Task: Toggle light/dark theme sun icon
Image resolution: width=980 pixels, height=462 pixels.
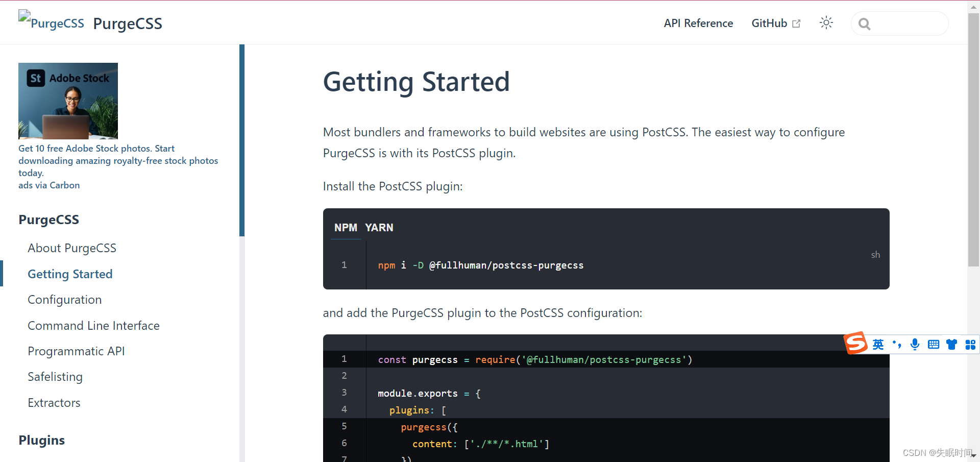Action: tap(826, 23)
